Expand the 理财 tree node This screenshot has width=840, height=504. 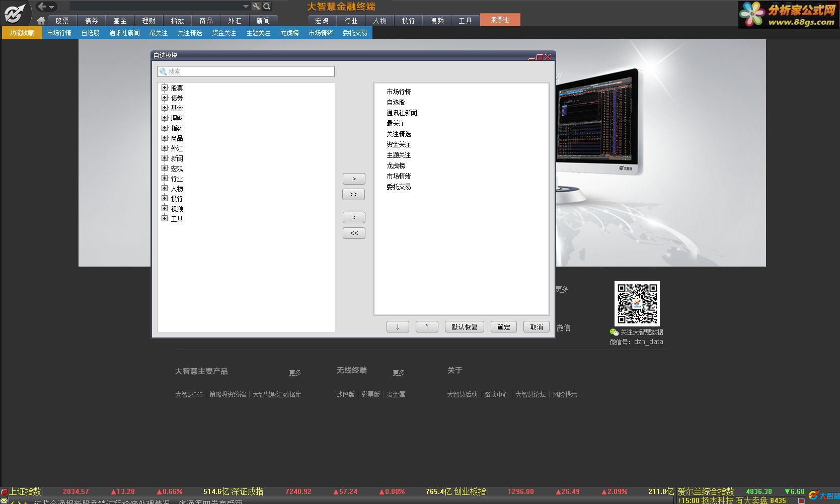(x=165, y=118)
